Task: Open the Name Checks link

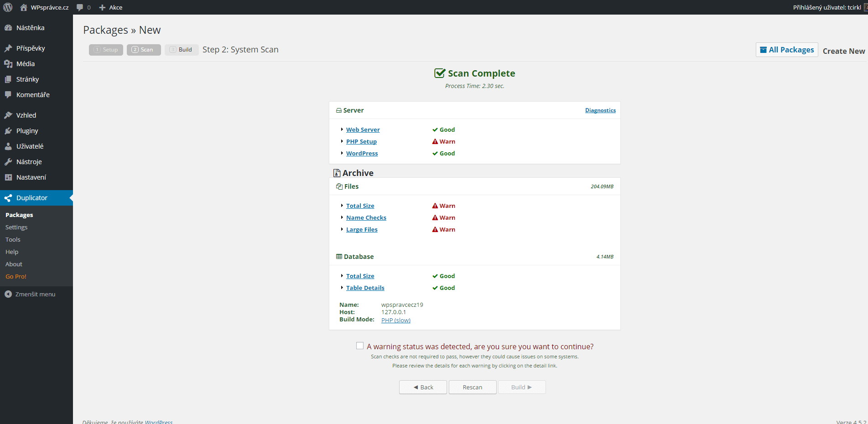Action: 366,217
